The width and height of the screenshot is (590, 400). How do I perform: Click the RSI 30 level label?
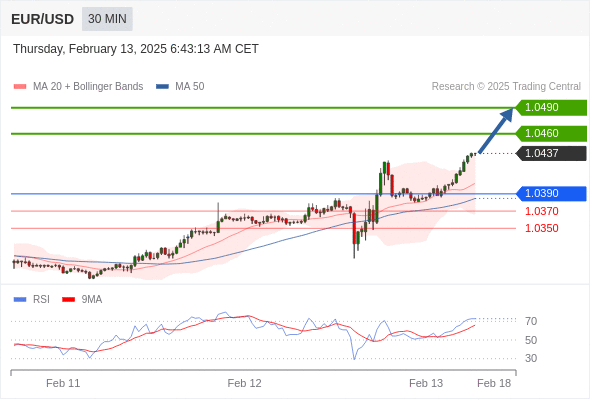click(x=531, y=358)
